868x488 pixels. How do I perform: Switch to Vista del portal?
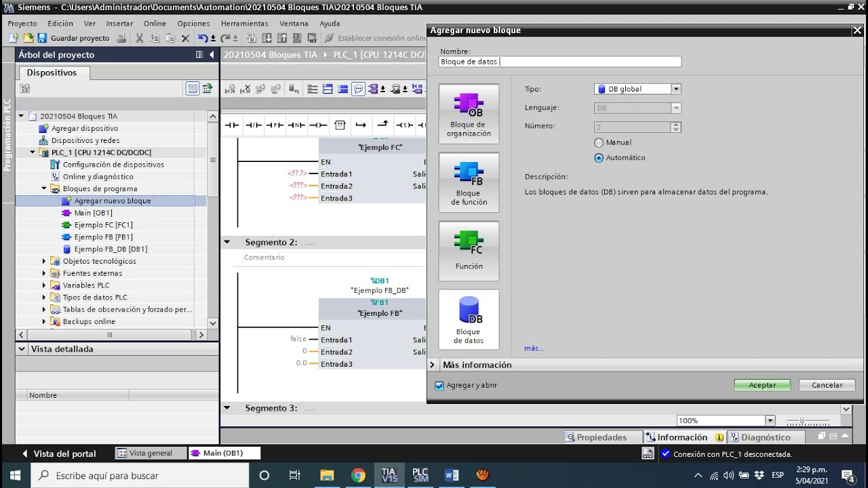(x=59, y=453)
